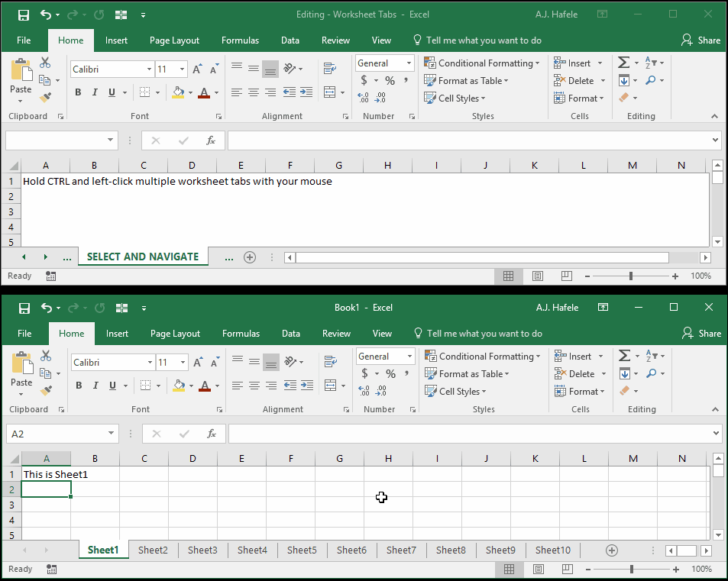728x581 pixels.
Task: Open Font size dropdown in Book1 window
Action: 183,363
